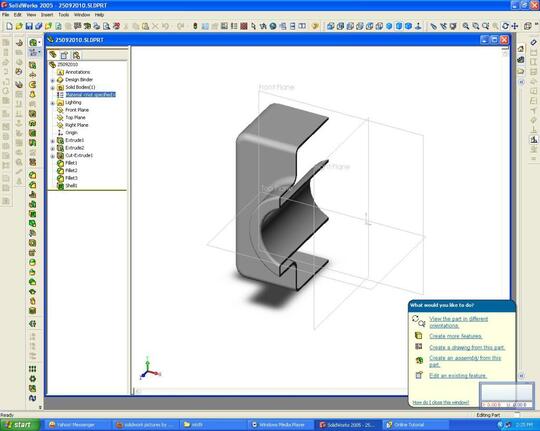
Task: Click the Home icon in the task pane
Action: [521, 49]
